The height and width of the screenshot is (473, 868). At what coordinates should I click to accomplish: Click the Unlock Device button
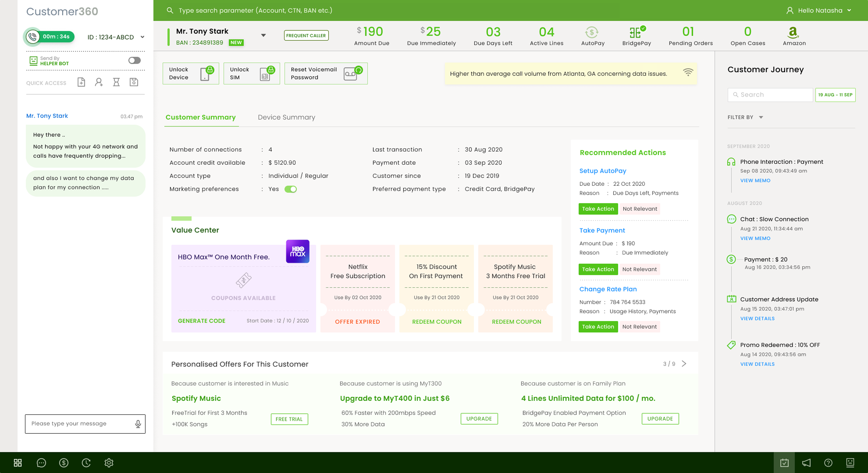(191, 73)
